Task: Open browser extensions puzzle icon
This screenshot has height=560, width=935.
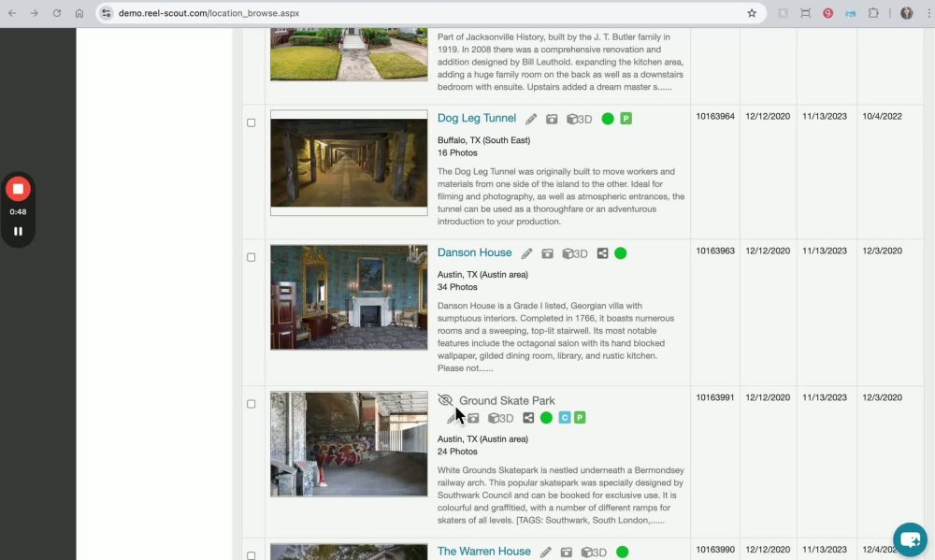Action: click(x=873, y=13)
